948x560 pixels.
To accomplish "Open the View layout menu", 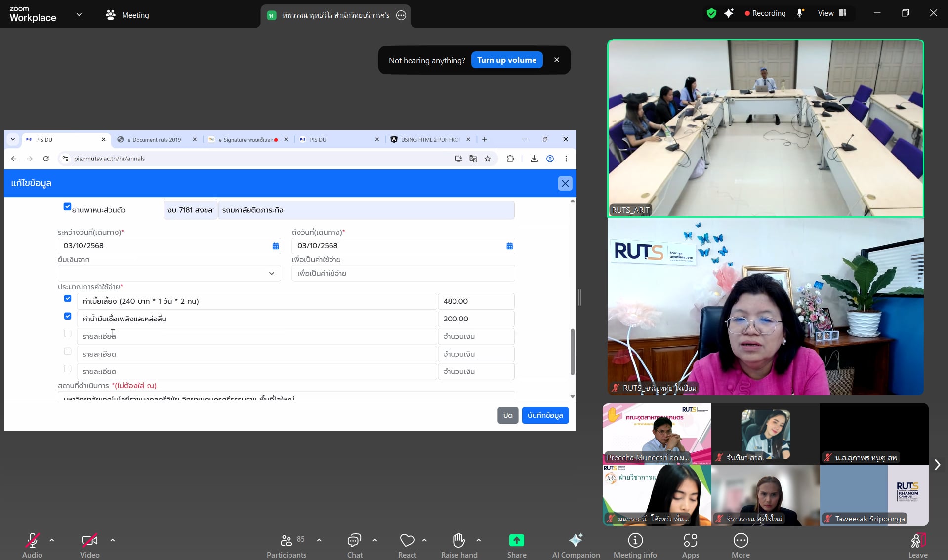I will click(832, 13).
